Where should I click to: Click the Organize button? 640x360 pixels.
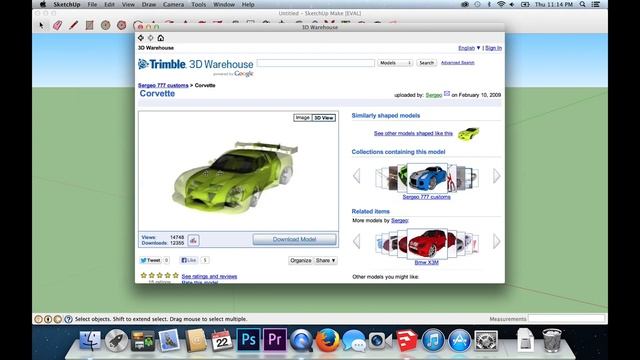pos(301,260)
